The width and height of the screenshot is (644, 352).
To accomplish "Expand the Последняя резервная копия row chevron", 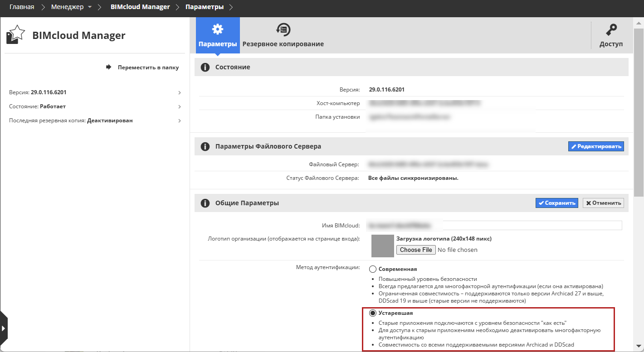I will (180, 121).
